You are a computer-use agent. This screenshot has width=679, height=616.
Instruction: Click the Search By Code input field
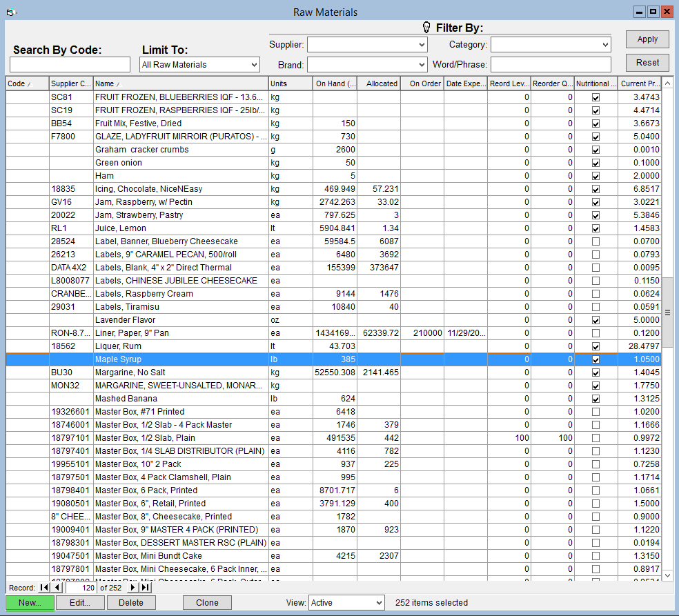(70, 65)
